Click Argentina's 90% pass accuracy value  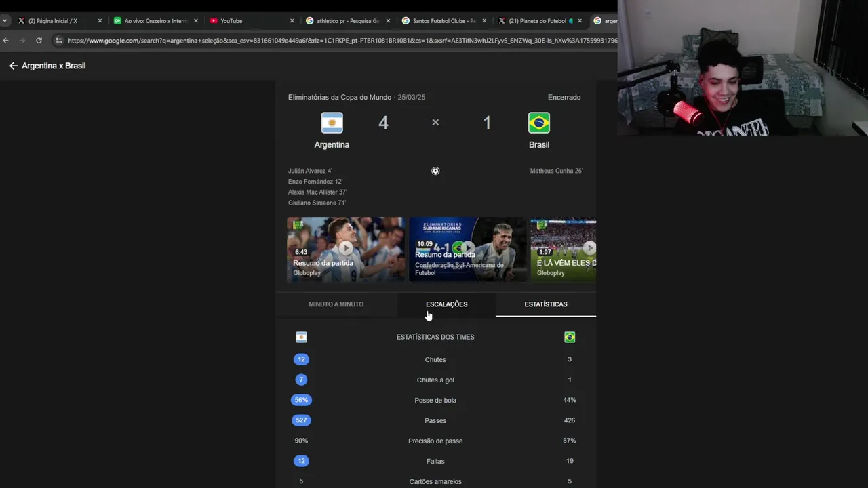pyautogui.click(x=301, y=441)
